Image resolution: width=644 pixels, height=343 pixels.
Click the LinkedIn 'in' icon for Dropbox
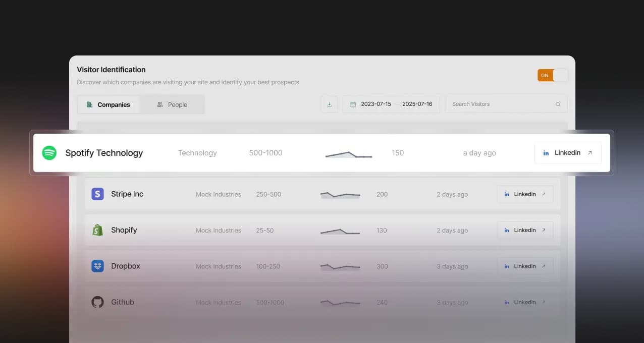(x=507, y=266)
